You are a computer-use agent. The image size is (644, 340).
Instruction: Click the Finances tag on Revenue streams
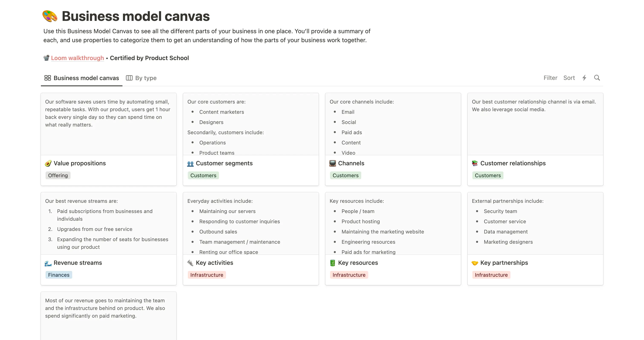(x=59, y=275)
